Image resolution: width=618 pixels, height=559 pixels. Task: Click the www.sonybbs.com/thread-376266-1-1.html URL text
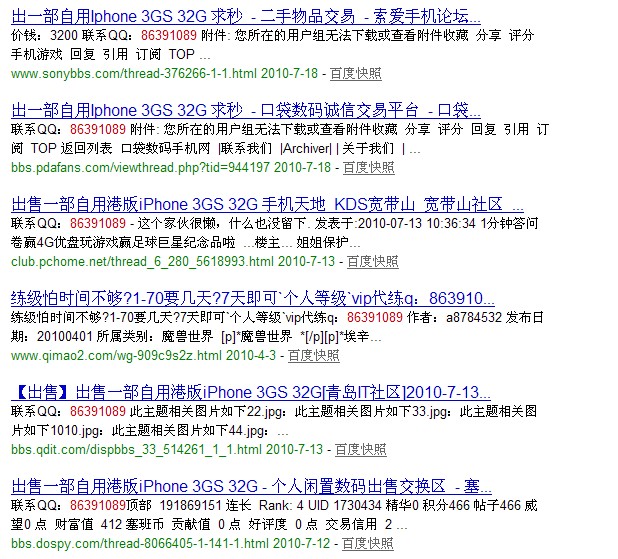click(x=134, y=73)
